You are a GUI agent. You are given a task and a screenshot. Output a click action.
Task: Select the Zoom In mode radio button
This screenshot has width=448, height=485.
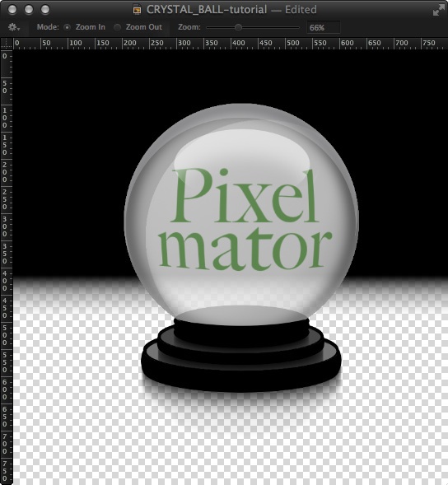pyautogui.click(x=67, y=27)
